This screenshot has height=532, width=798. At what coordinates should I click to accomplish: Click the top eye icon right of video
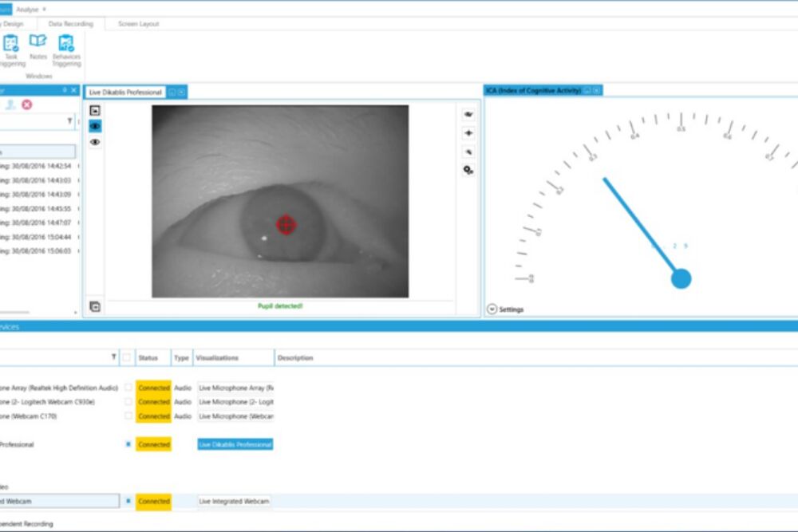[468, 115]
